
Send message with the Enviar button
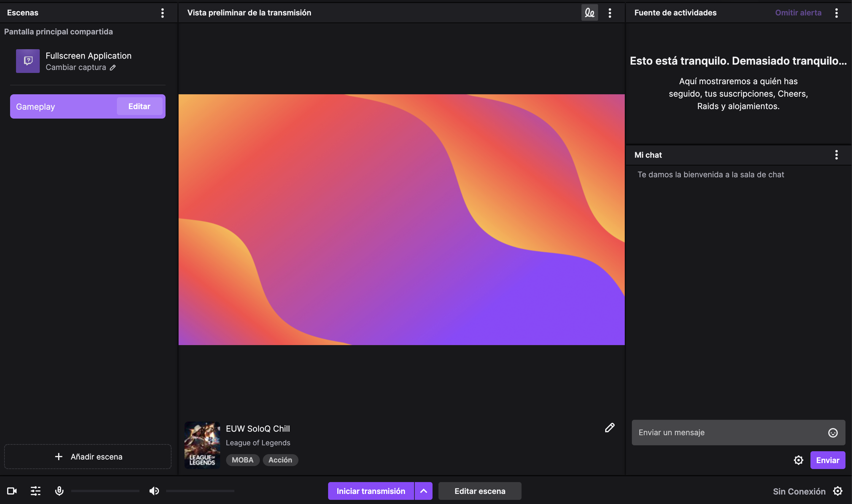(x=828, y=460)
